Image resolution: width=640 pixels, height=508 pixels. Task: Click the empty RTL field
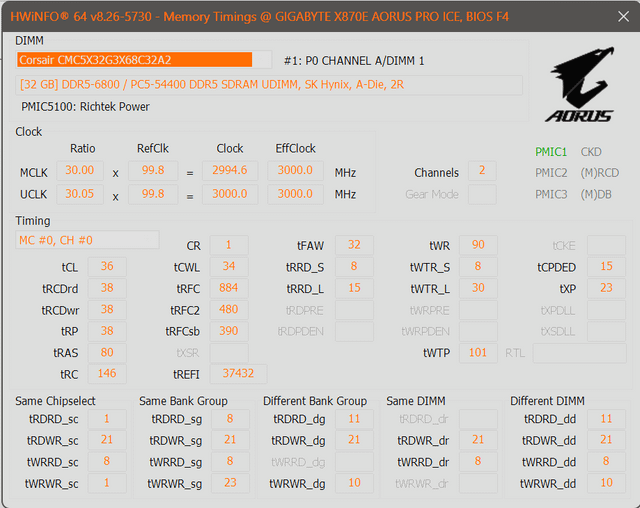(579, 353)
